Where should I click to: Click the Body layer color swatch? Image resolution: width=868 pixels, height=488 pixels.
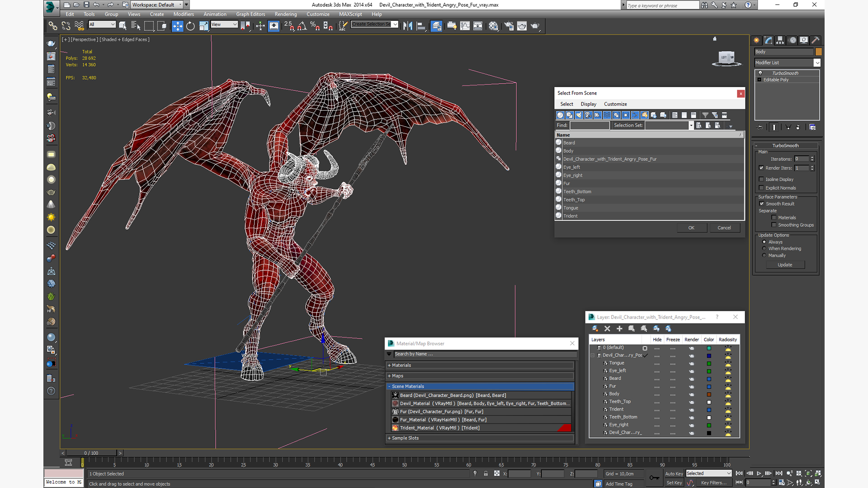point(709,394)
